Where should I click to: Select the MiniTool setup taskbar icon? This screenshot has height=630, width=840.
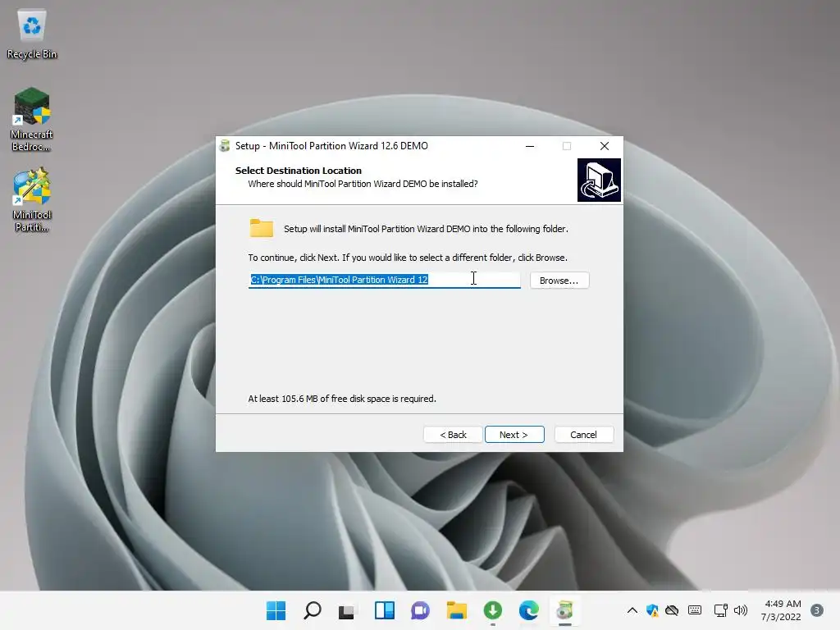[564, 610]
